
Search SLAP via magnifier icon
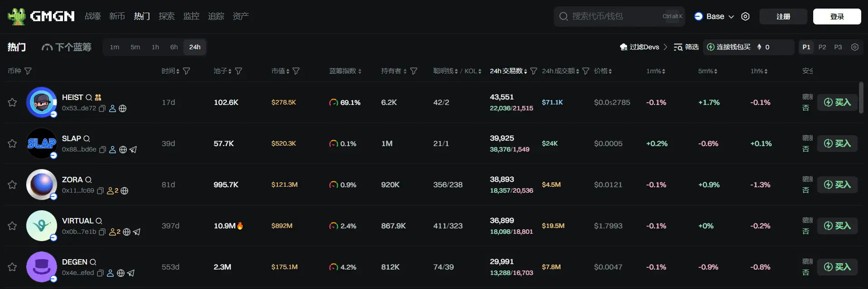point(86,138)
